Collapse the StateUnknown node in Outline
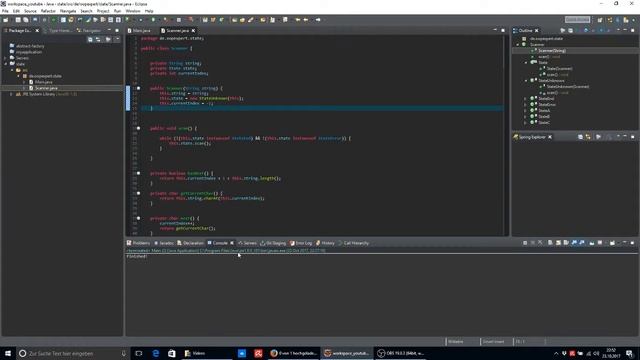The image size is (640, 360). pos(526,80)
